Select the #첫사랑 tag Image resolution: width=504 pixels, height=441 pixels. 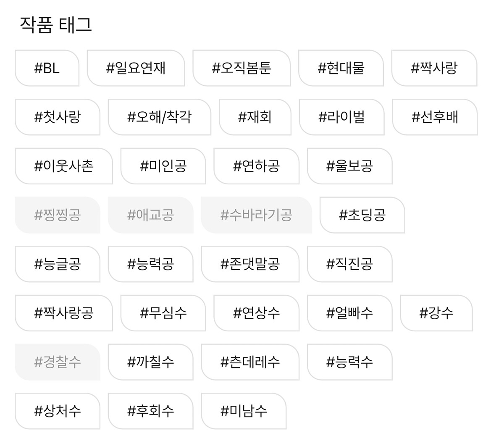pos(58,117)
